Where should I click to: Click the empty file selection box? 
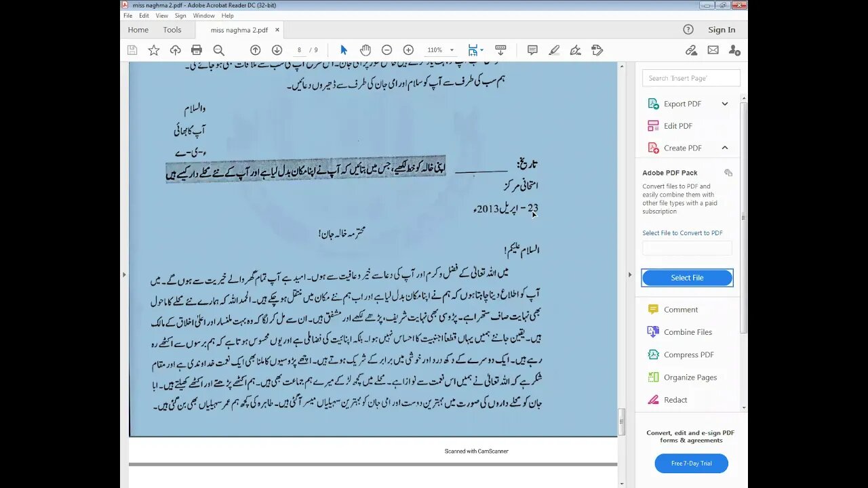(687, 248)
